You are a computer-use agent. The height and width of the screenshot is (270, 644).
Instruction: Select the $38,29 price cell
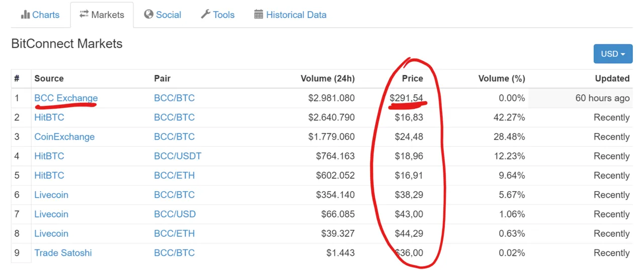[x=409, y=195]
